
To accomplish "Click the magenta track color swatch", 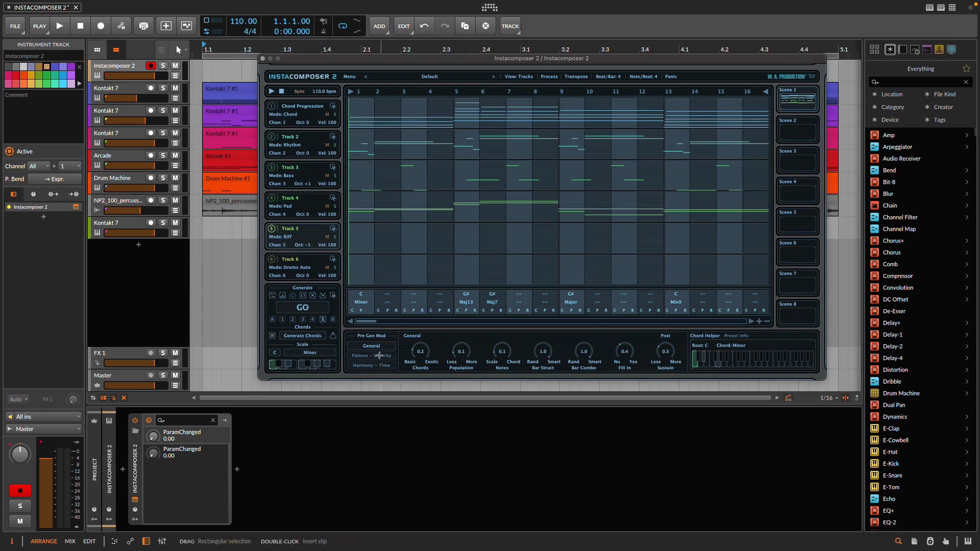I will click(x=8, y=75).
